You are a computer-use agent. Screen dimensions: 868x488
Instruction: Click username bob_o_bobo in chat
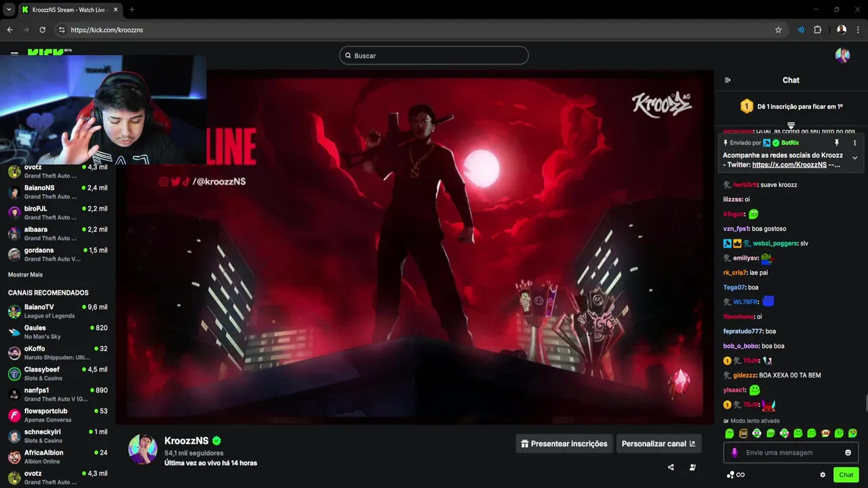pyautogui.click(x=741, y=346)
